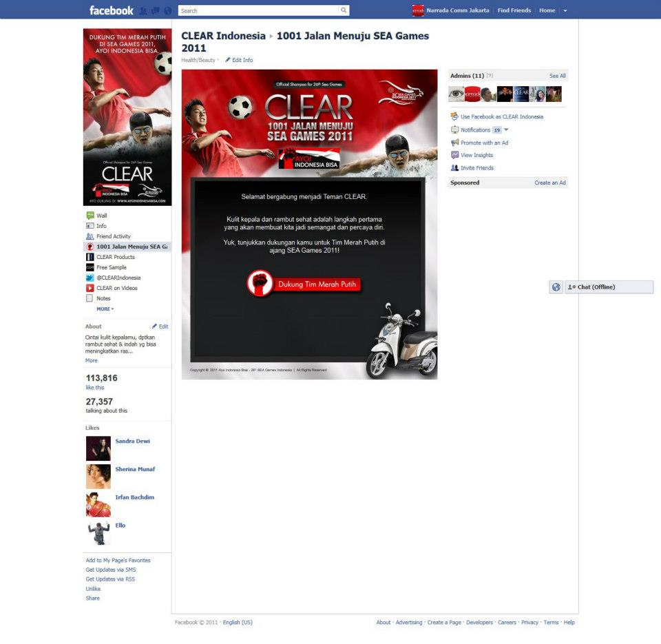Screen dimensions: 661x644
Task: Click the English (US) language link
Action: [x=238, y=622]
